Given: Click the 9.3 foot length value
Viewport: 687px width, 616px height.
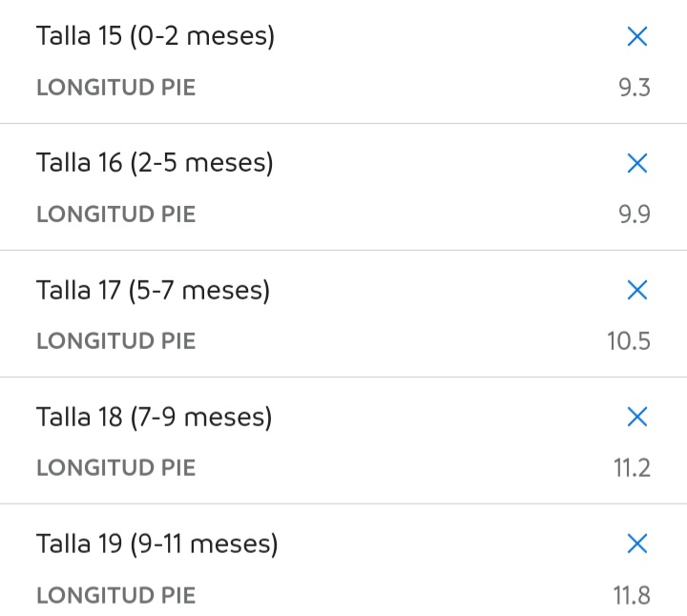Looking at the screenshot, I should 634,88.
